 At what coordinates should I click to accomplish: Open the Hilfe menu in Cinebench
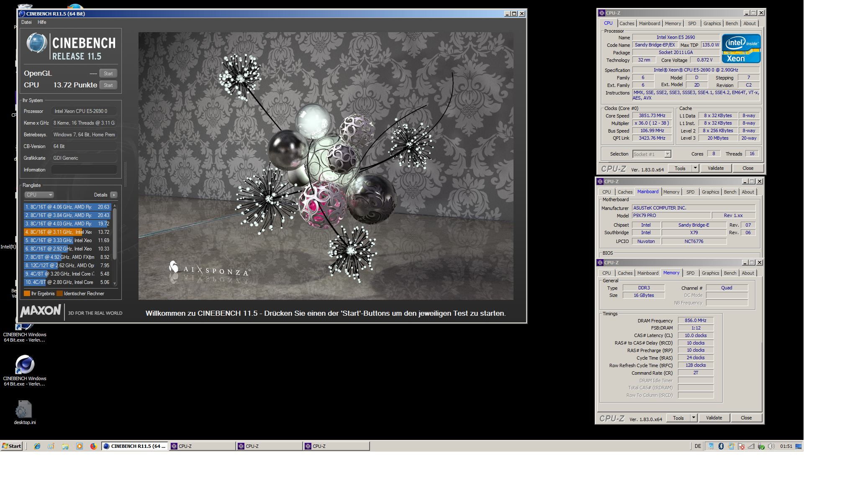[42, 22]
